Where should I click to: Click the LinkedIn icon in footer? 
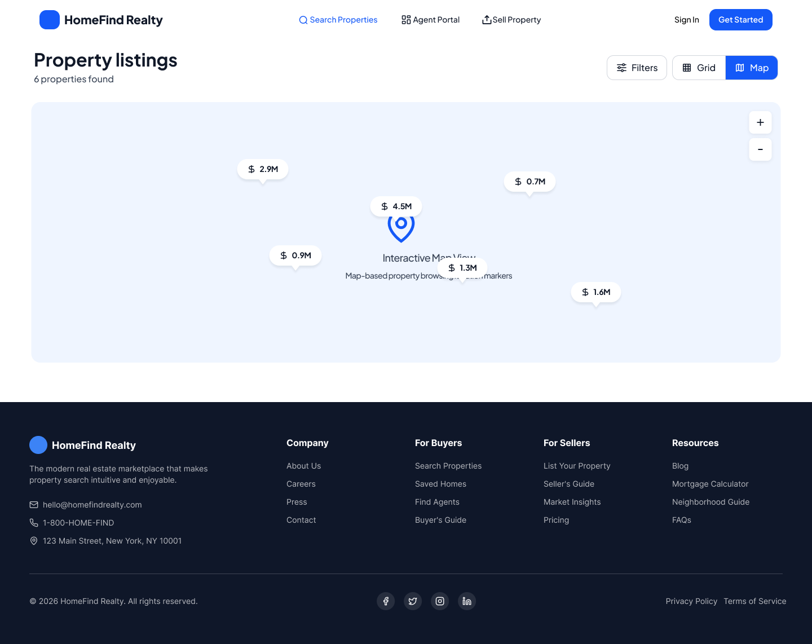pos(467,601)
